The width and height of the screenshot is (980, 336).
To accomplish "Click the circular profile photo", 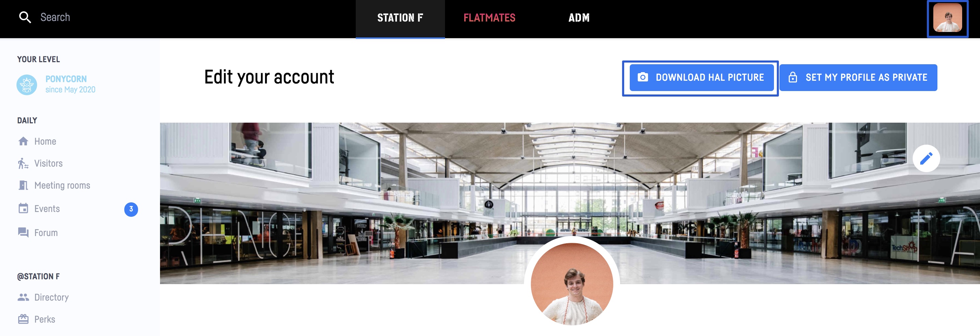I will click(x=572, y=284).
